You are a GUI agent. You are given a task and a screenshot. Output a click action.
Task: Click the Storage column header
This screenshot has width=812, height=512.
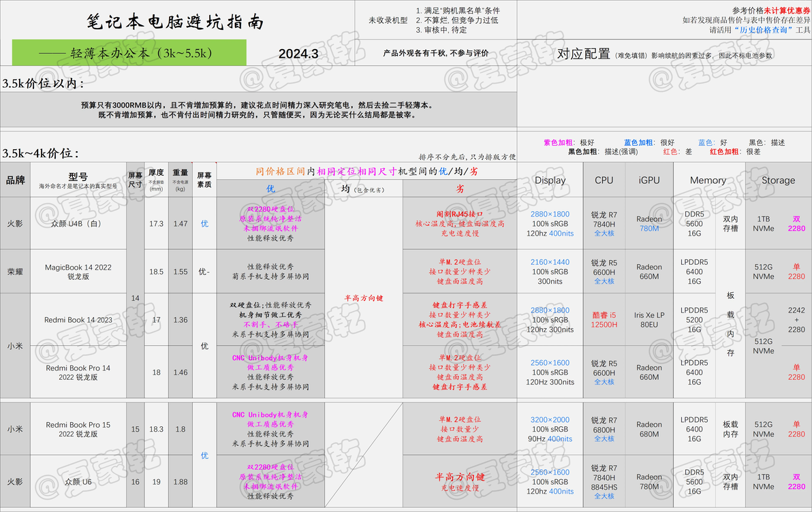tap(779, 180)
